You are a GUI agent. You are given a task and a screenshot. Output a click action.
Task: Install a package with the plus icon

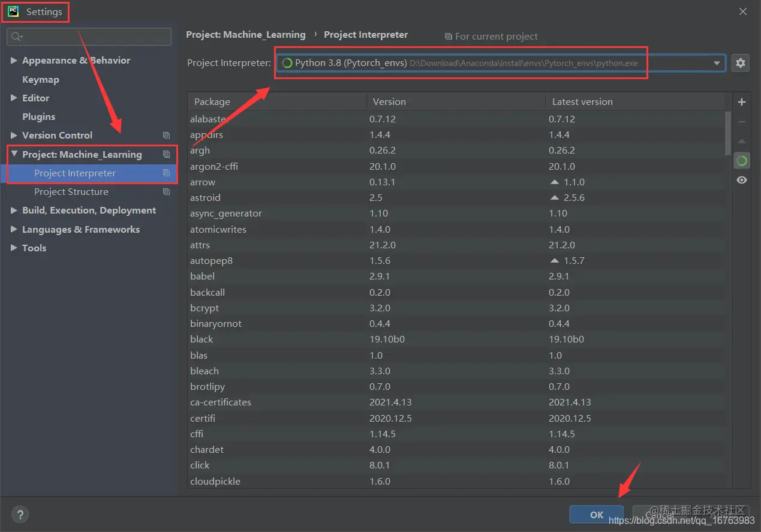742,102
